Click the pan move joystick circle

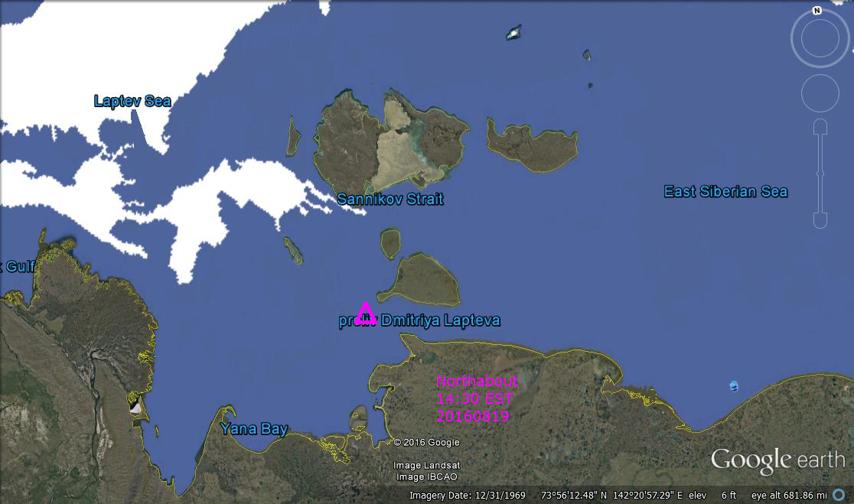pos(820,93)
